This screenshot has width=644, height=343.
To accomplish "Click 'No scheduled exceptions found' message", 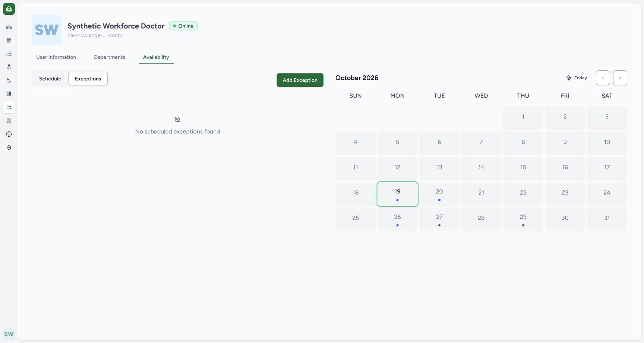I will [x=177, y=131].
